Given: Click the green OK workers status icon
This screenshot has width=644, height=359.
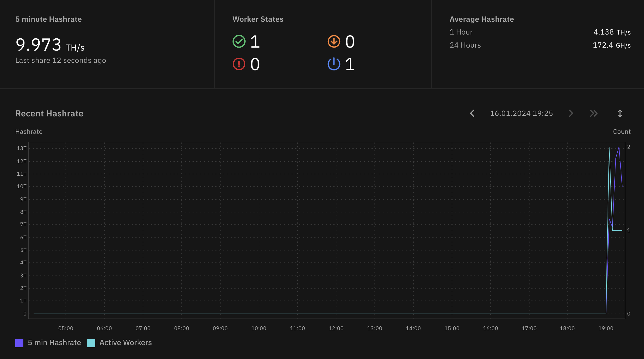Looking at the screenshot, I should pos(239,42).
